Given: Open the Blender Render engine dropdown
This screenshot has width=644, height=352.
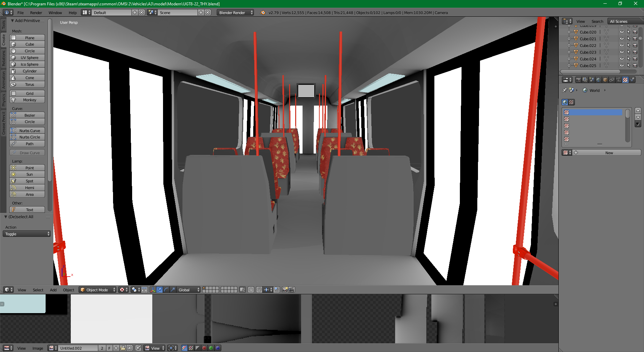Looking at the screenshot, I should (x=235, y=13).
